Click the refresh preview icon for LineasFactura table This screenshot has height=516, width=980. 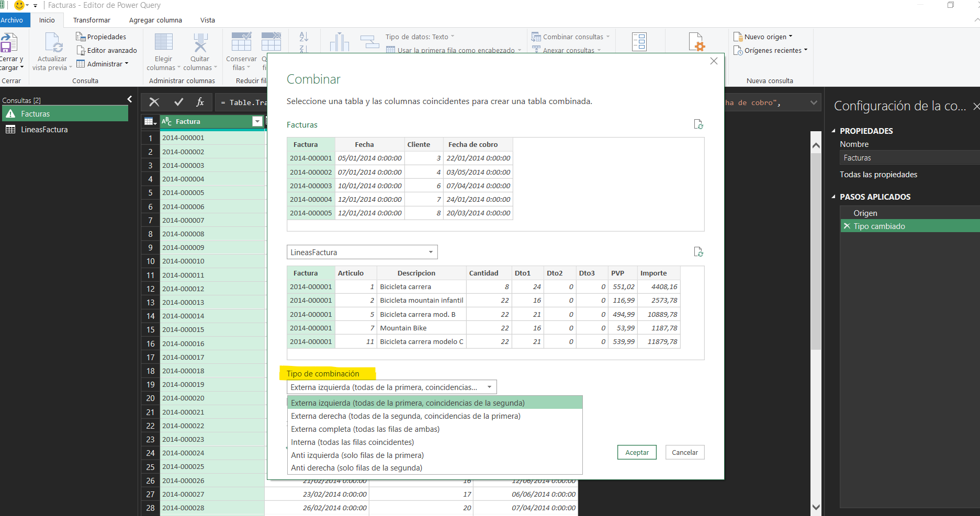point(698,252)
